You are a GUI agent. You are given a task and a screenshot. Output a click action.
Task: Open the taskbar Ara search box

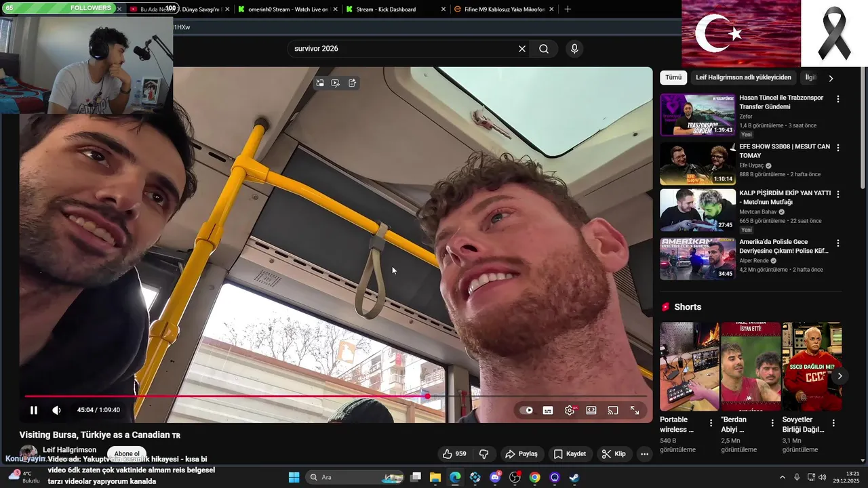pos(355,477)
